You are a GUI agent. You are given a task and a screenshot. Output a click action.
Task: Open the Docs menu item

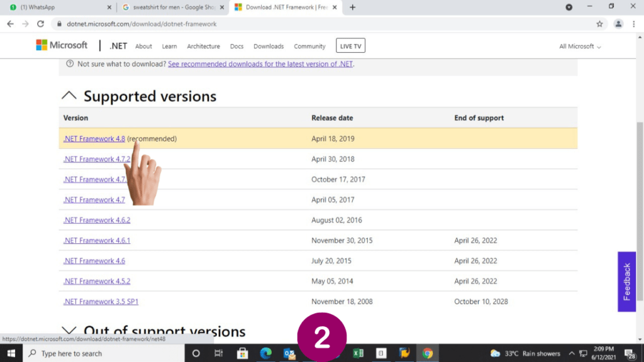click(236, 47)
